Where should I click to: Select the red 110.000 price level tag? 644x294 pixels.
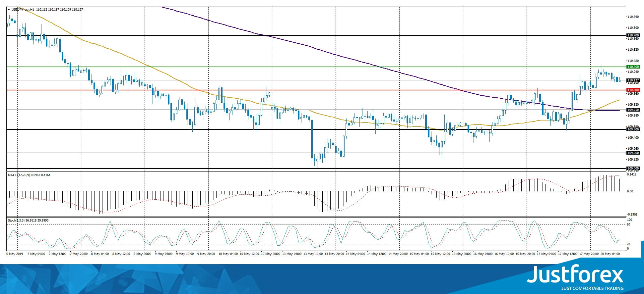click(633, 90)
